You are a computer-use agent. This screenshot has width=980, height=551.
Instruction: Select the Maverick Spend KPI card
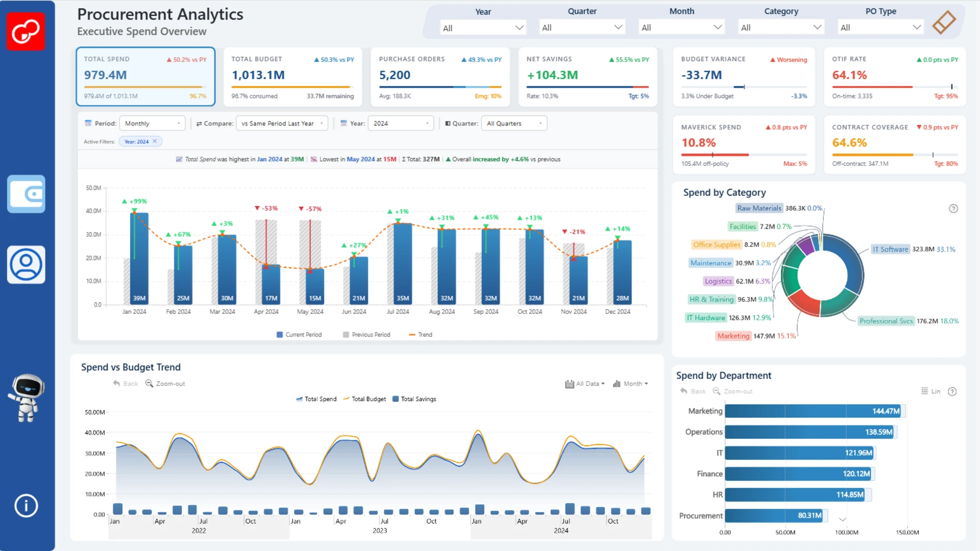[x=744, y=145]
